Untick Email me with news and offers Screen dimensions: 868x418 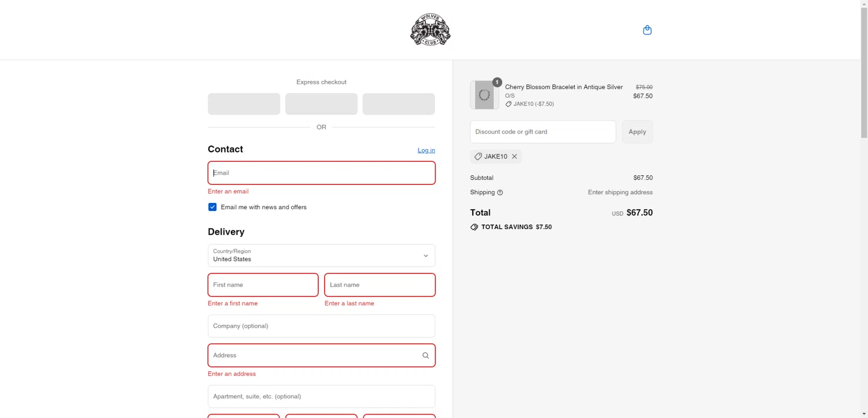tap(212, 207)
